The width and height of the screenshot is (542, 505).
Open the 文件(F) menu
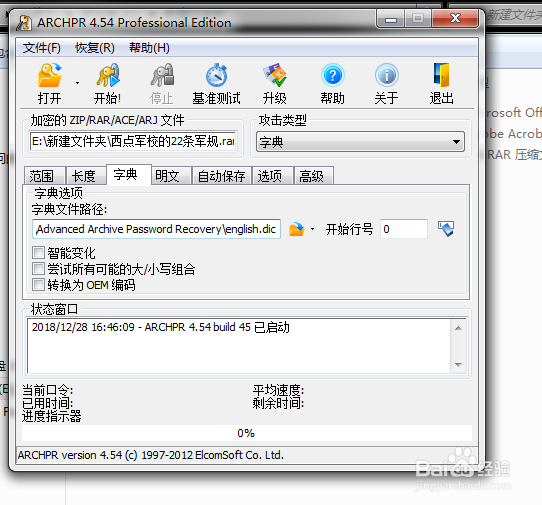42,48
